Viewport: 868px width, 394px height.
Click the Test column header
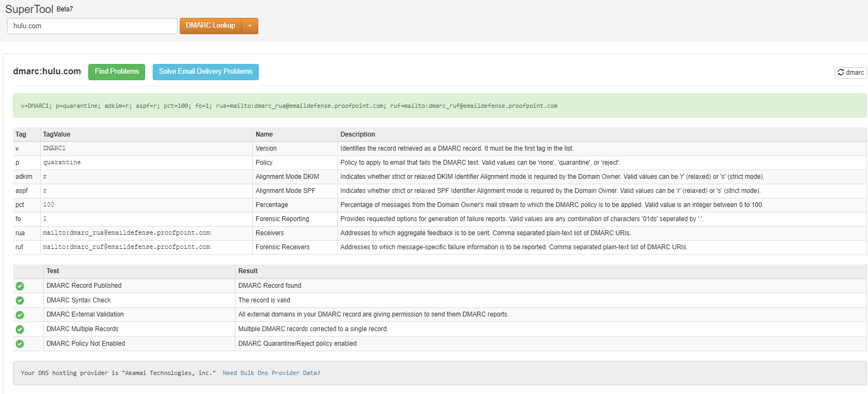53,271
